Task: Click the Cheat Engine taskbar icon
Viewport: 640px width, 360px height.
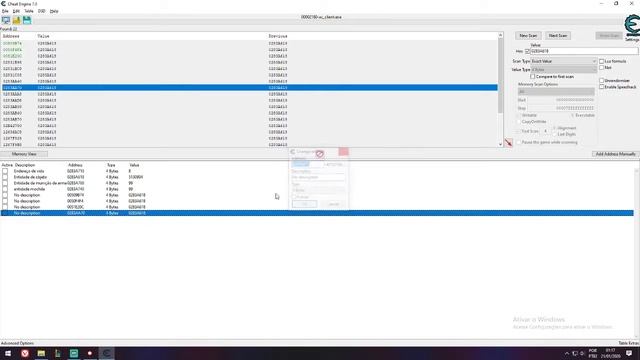Action: [x=107, y=353]
